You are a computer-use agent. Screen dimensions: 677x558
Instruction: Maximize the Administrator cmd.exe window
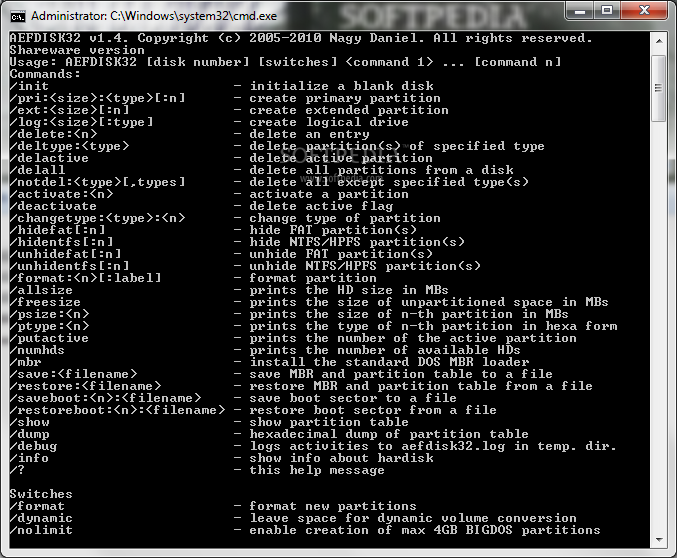point(607,11)
